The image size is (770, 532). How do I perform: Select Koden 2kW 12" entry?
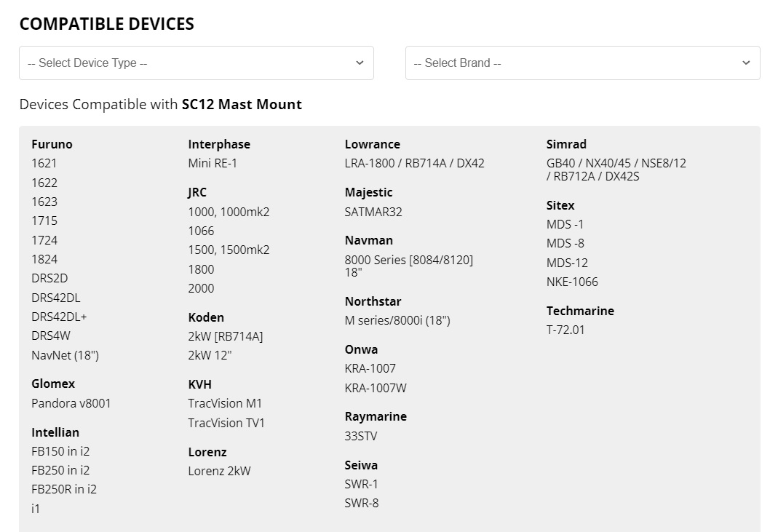(x=210, y=355)
